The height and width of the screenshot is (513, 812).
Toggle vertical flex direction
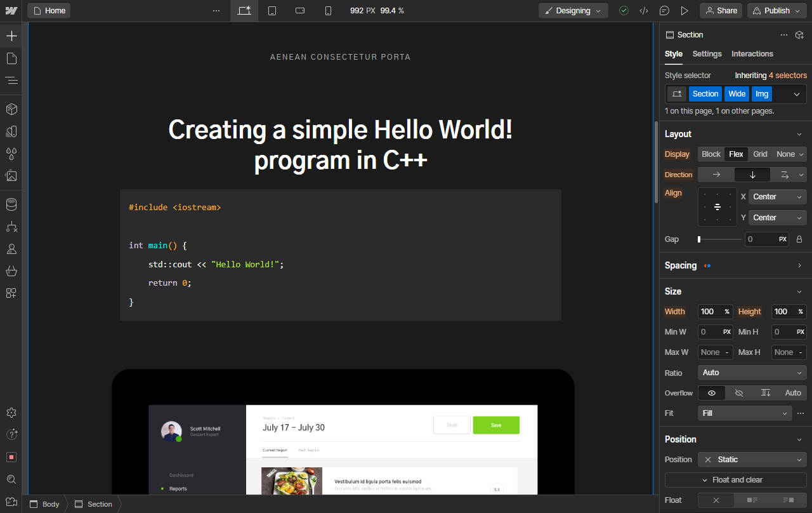click(752, 174)
